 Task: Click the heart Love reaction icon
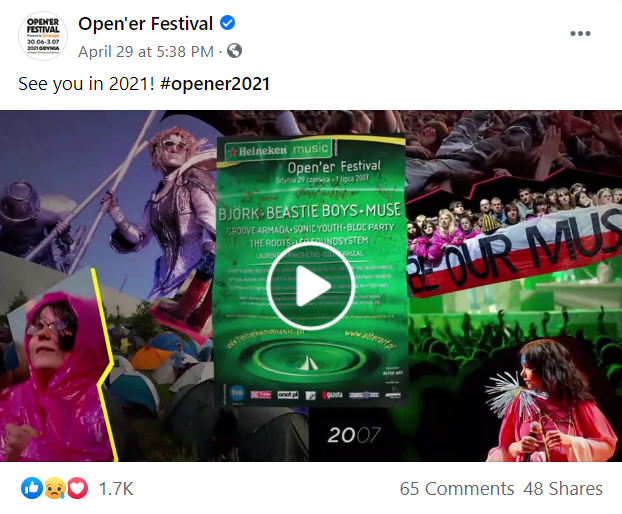point(77,488)
